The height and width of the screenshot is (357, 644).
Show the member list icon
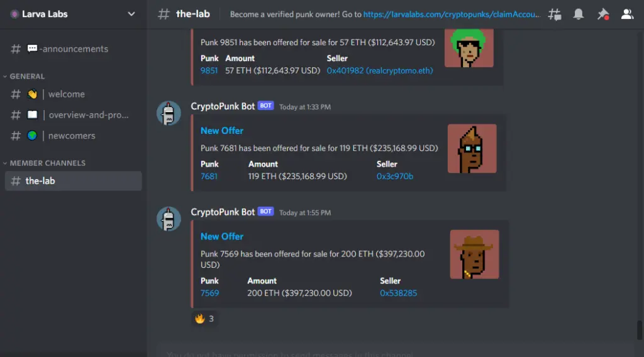tap(627, 14)
